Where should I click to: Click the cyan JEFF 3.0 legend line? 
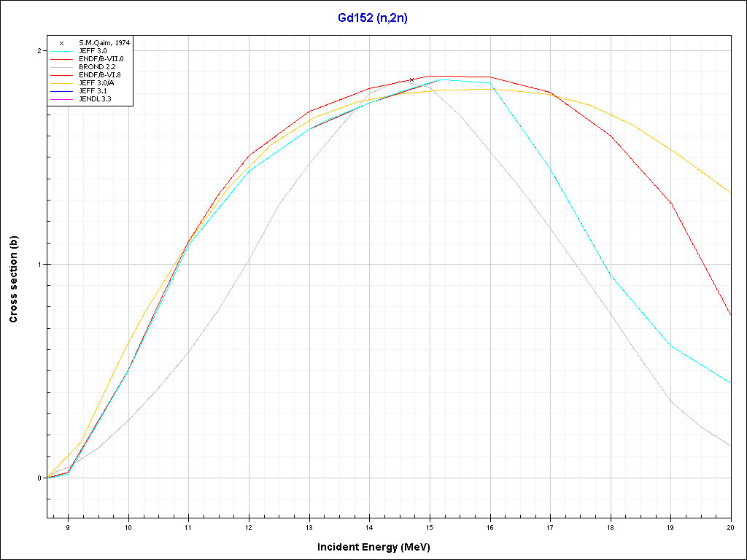point(62,51)
